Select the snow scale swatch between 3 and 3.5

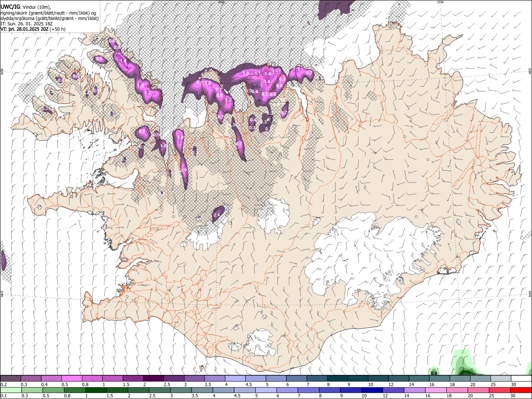(195, 379)
